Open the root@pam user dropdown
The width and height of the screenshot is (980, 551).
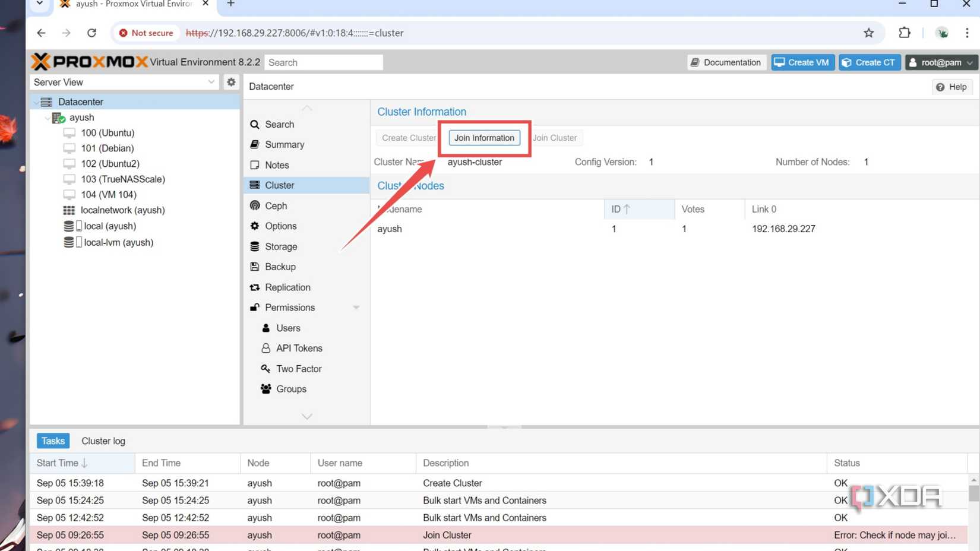click(941, 62)
